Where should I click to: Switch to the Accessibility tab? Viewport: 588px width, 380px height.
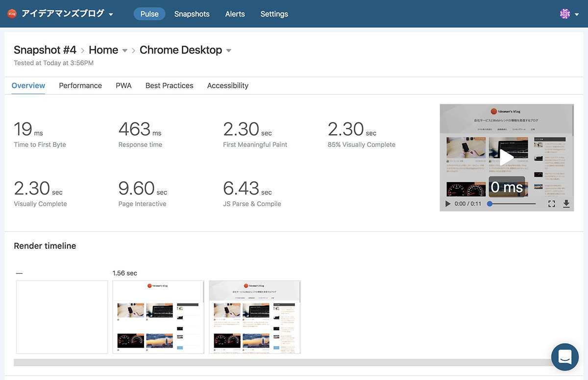228,85
